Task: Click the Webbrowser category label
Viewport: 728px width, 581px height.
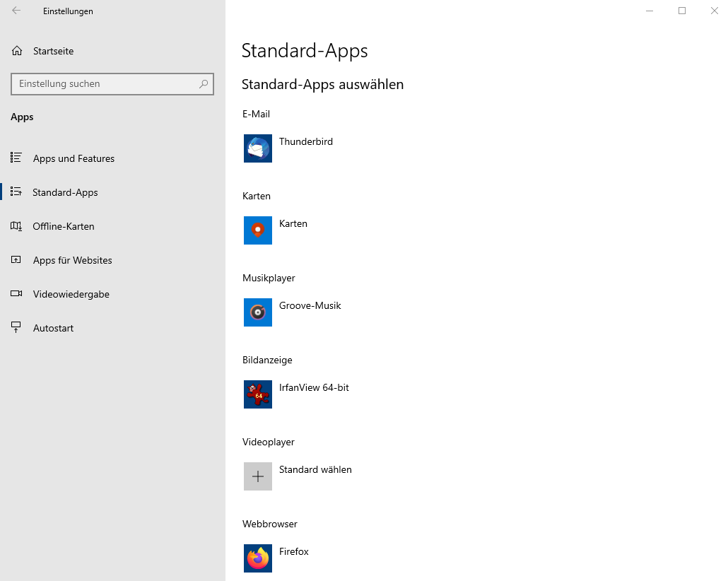Action: (x=270, y=524)
